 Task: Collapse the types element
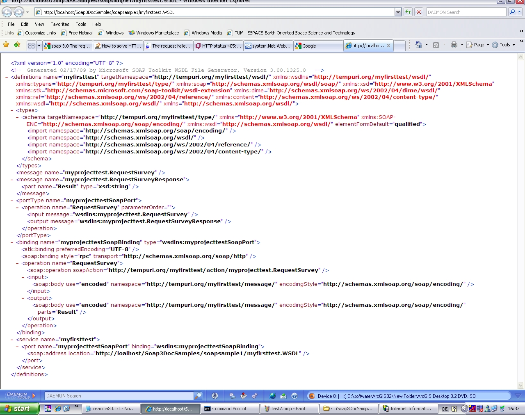(x=12, y=110)
